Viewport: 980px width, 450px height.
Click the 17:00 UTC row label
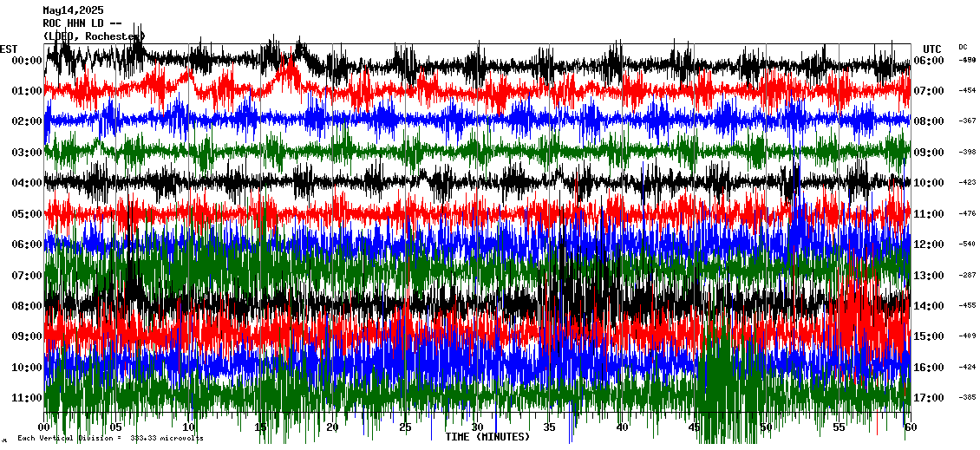(929, 398)
